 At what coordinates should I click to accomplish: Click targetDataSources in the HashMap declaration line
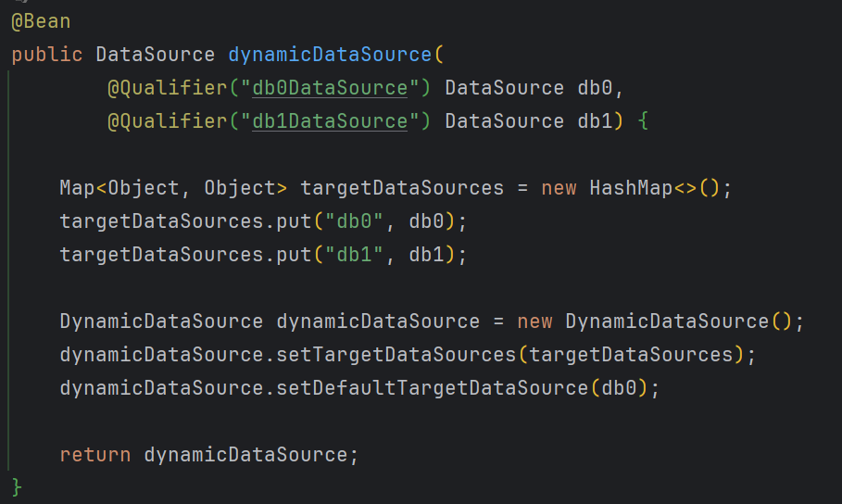click(402, 188)
